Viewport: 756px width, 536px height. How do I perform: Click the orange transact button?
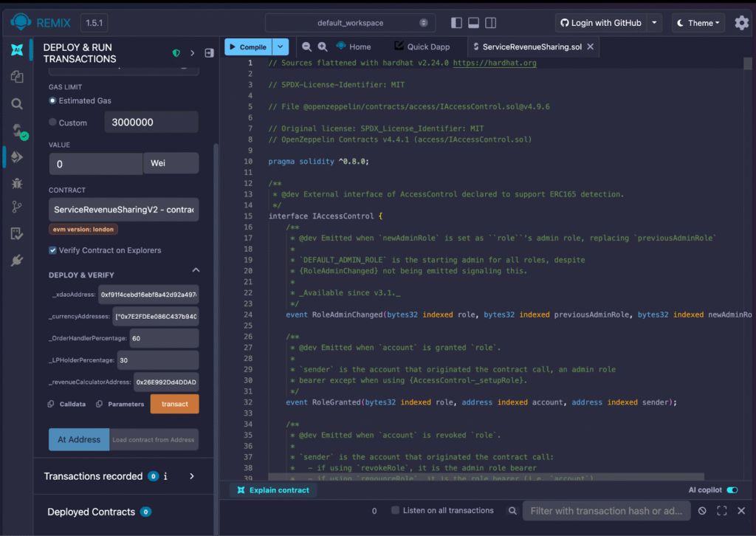coord(174,404)
